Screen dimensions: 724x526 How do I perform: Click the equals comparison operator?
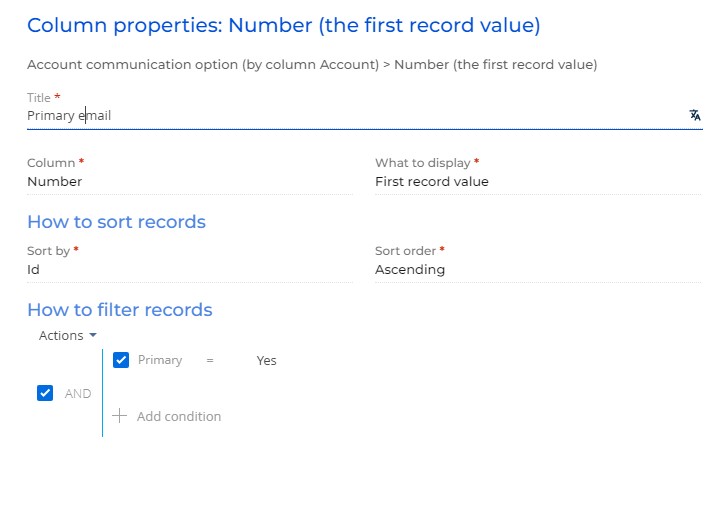coord(210,360)
